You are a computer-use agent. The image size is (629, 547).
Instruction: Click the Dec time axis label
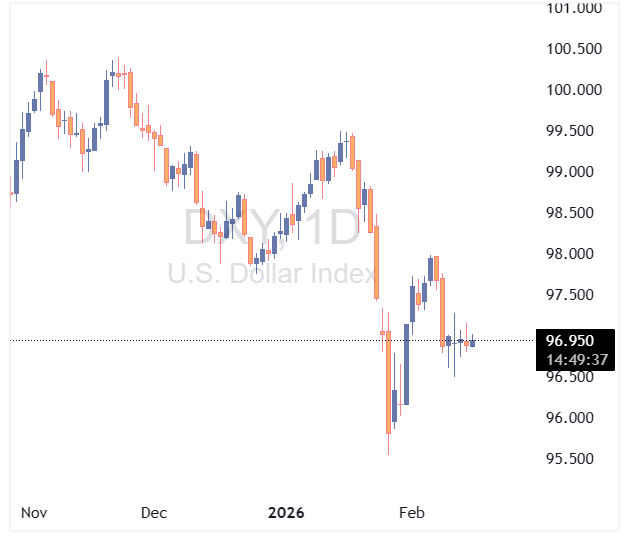click(153, 513)
